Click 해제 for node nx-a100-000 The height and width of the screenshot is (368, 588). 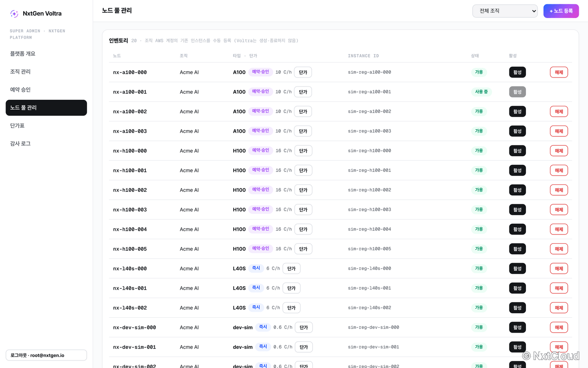coord(559,72)
